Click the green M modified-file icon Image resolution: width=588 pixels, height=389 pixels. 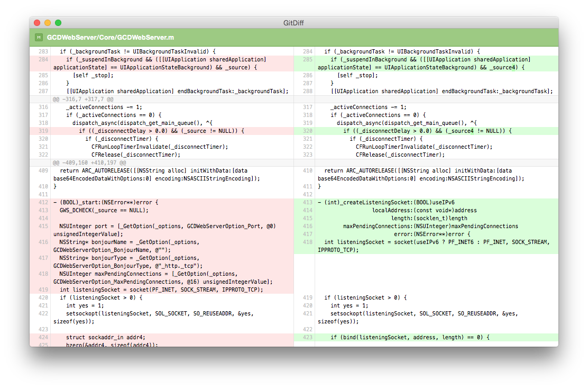pyautogui.click(x=39, y=38)
